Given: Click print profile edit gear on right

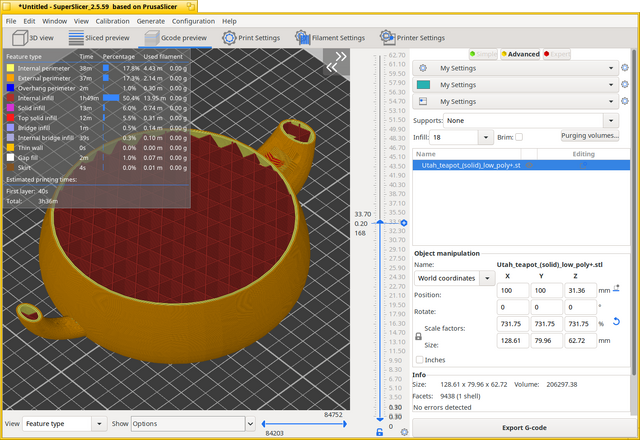Looking at the screenshot, I should tap(624, 68).
